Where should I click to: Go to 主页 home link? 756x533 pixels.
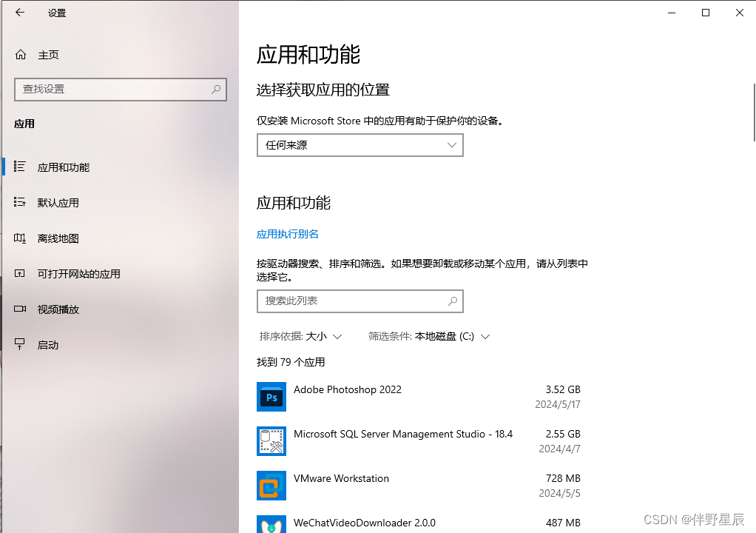[x=49, y=55]
